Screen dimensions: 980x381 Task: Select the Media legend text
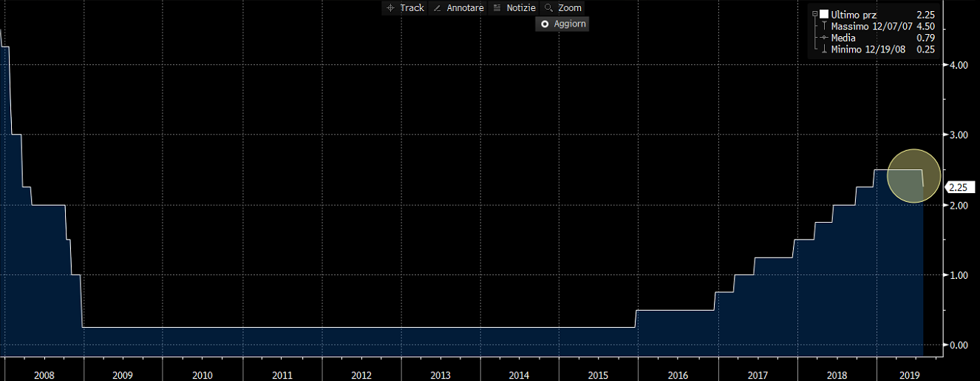(x=843, y=38)
